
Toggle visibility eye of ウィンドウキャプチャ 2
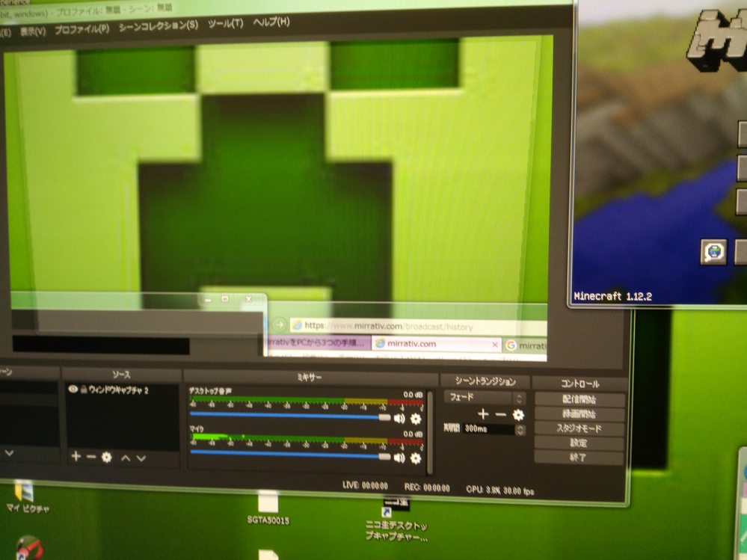[x=73, y=389]
